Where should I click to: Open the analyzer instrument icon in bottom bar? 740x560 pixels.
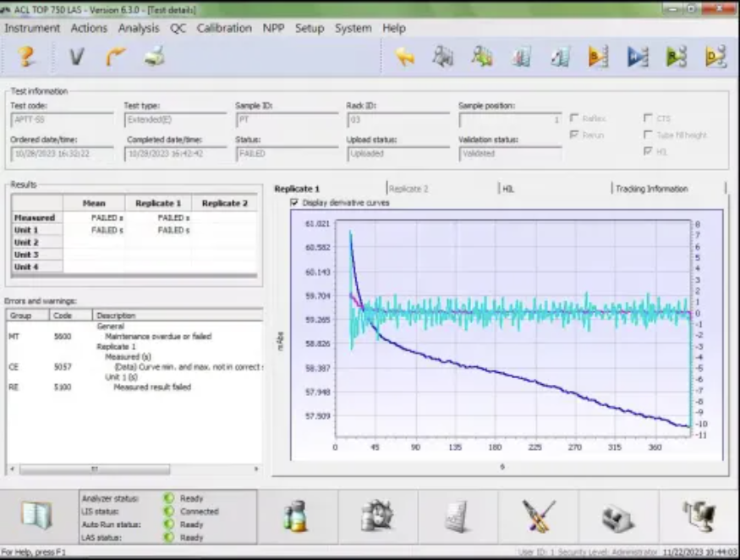pyautogui.click(x=617, y=518)
